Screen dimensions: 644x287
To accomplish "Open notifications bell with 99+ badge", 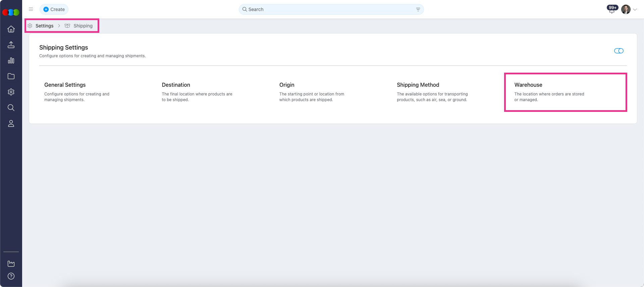I will 612,10.
